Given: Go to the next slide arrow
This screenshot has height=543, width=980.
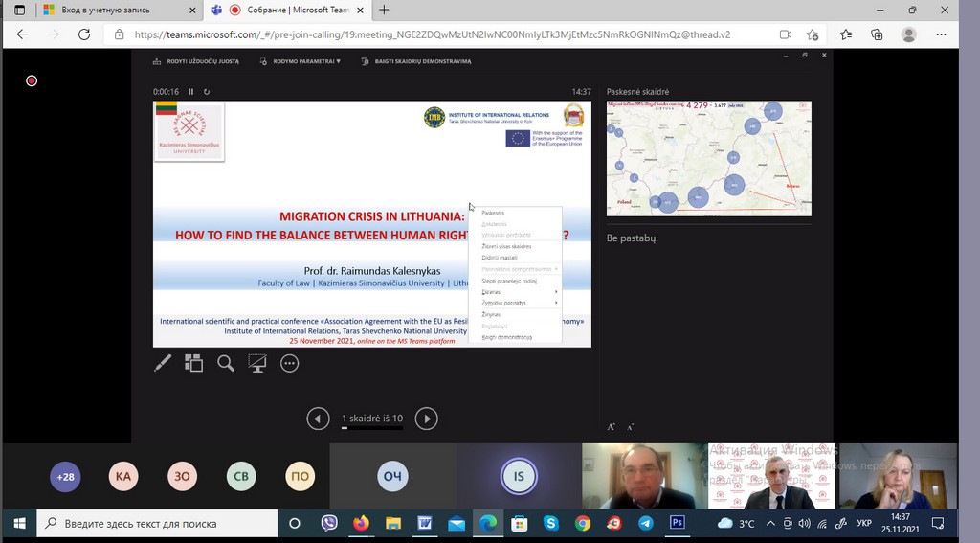Looking at the screenshot, I should click(426, 419).
